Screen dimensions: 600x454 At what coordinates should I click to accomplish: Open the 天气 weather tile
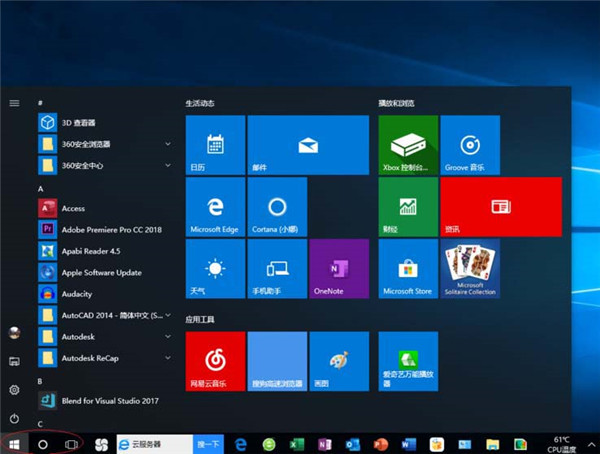(215, 268)
